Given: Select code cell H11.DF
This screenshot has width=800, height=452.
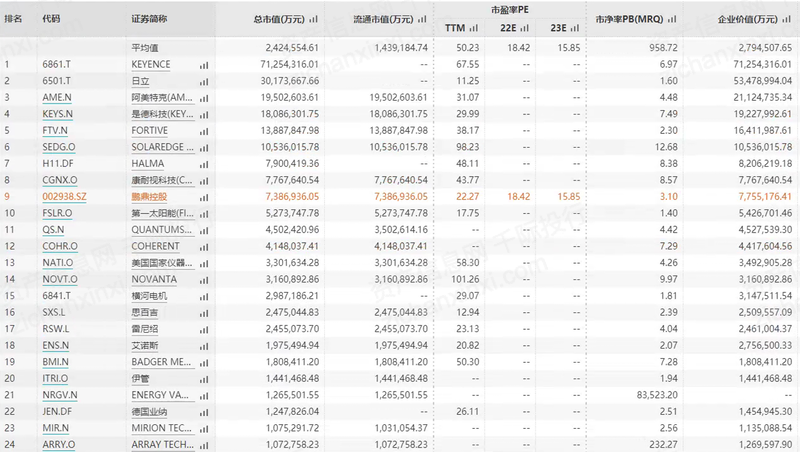Looking at the screenshot, I should [58, 163].
